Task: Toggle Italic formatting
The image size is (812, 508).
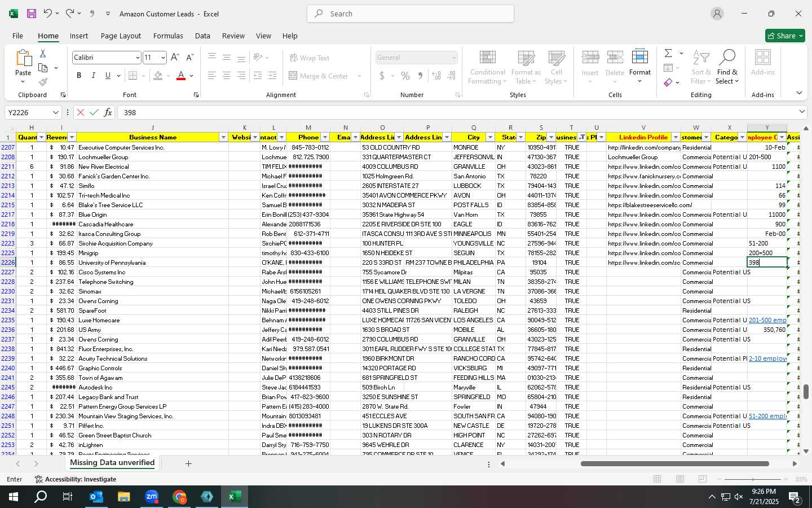Action: click(x=93, y=76)
